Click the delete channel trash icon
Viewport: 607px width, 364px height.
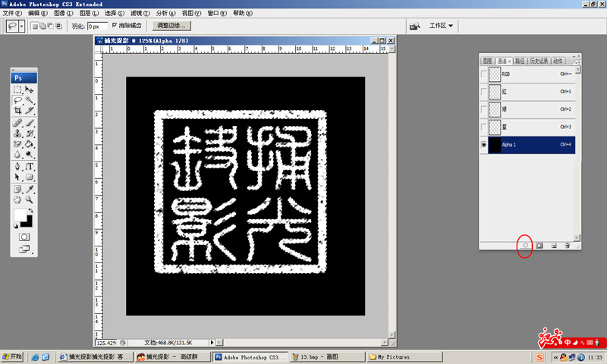pos(567,246)
